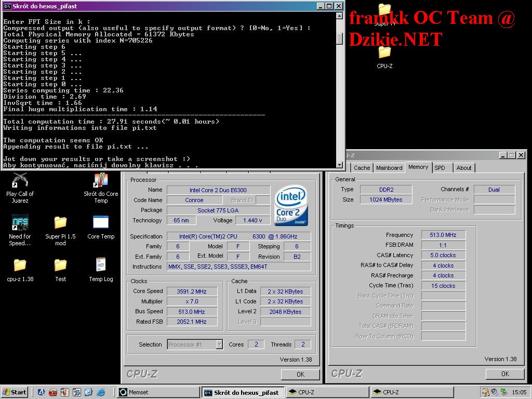532x399 pixels.
Task: Select the Memory tab
Action: tap(418, 167)
